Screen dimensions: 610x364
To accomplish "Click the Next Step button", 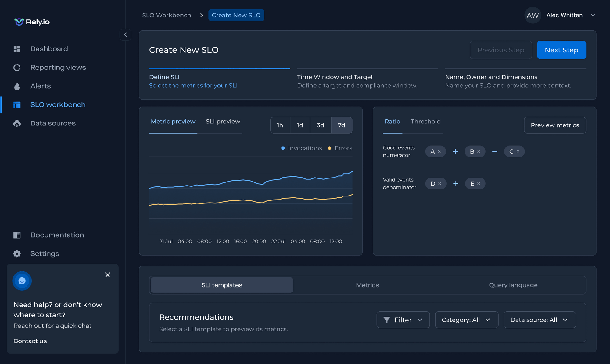I will click(x=562, y=50).
